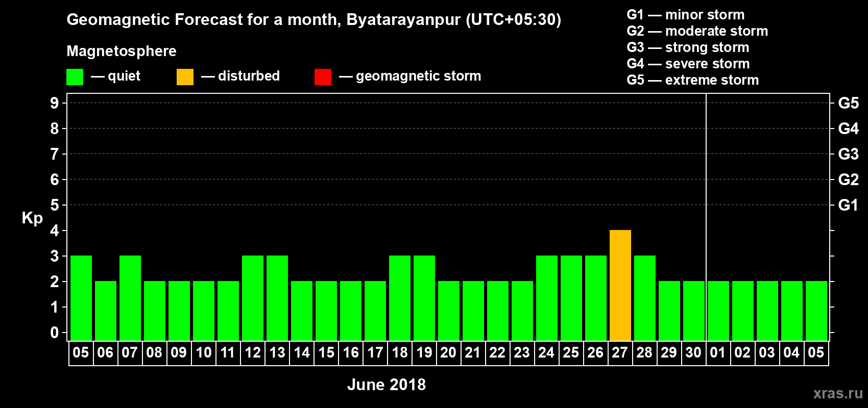Click the green bar above date 24
Viewport: 868px width, 408px height.
click(x=547, y=298)
